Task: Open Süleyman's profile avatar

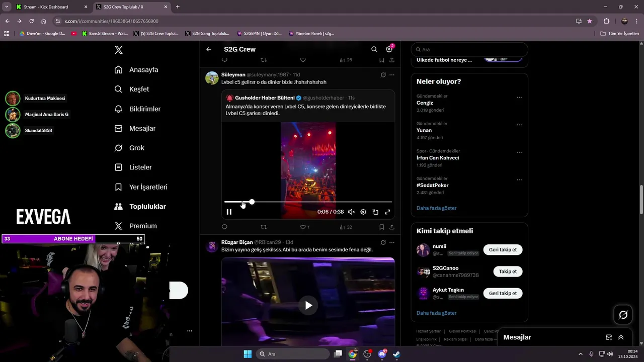Action: point(212,78)
